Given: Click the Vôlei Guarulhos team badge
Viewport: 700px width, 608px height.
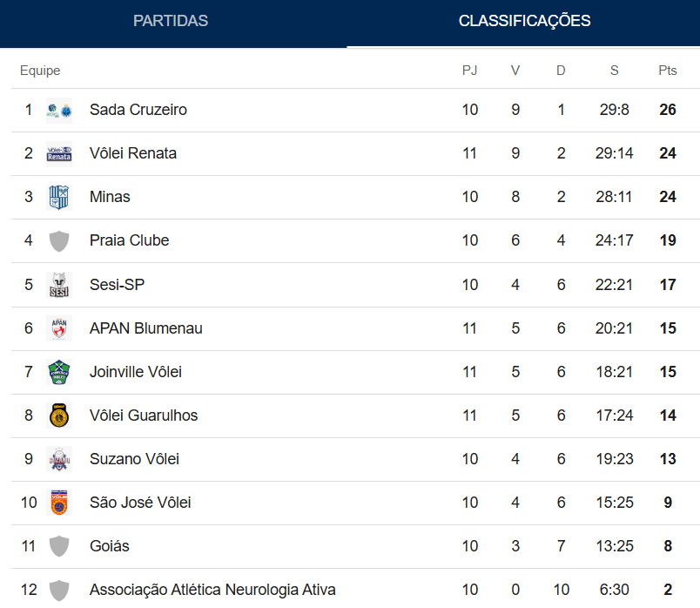Looking at the screenshot, I should [59, 415].
